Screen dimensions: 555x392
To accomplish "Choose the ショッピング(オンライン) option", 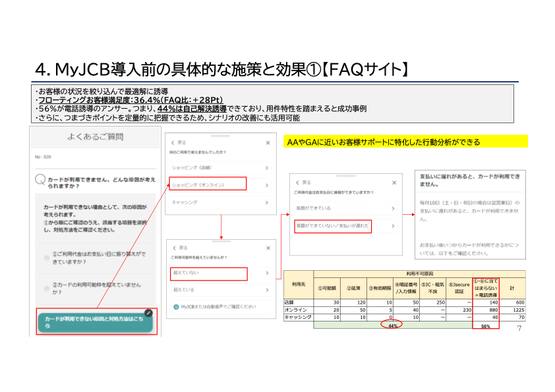I will pos(220,185).
